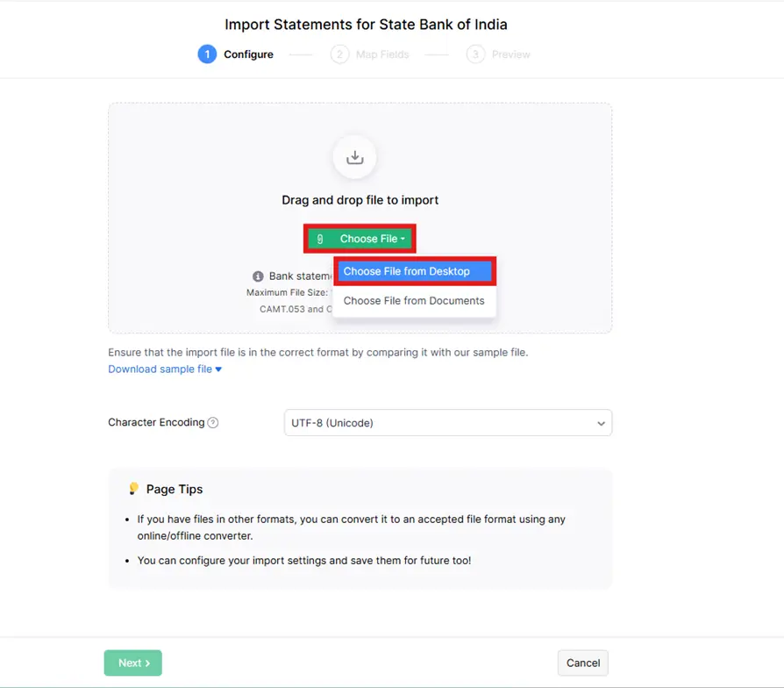Click the lightbulb icon beside Page Tips
The image size is (784, 688).
click(133, 488)
